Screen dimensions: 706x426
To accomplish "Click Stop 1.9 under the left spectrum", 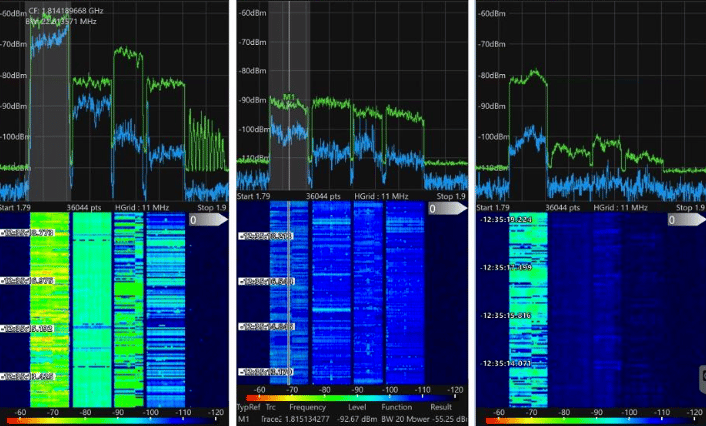I will [212, 208].
